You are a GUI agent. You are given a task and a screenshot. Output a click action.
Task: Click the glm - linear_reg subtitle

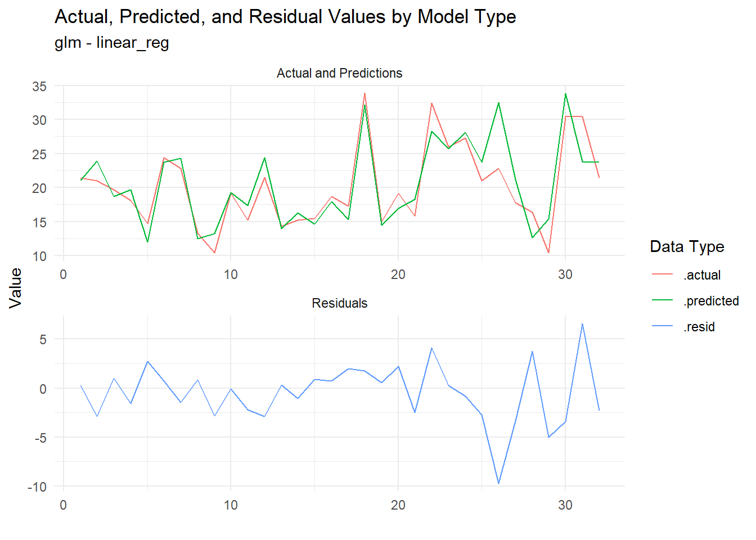click(112, 43)
